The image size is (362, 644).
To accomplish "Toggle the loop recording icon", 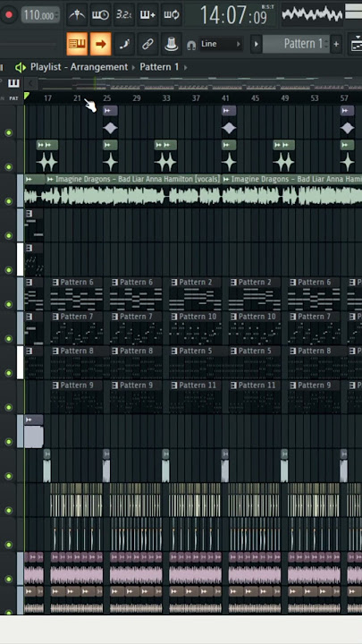I will click(x=171, y=15).
